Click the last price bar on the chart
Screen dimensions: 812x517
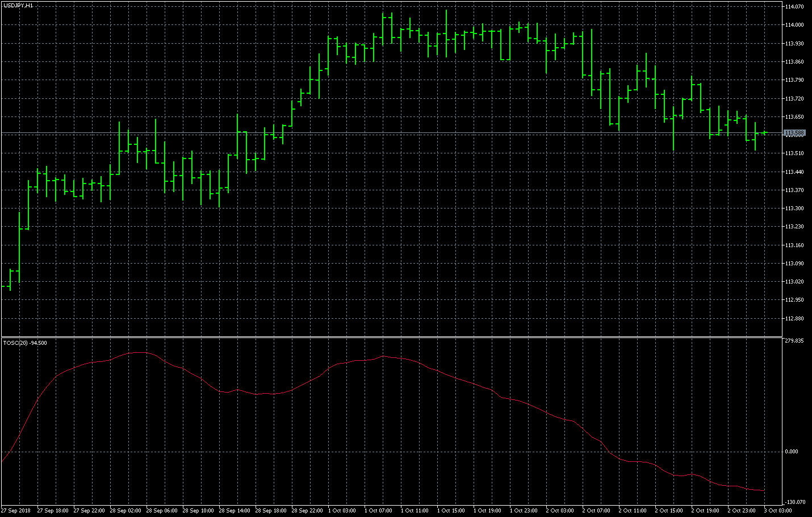(764, 132)
